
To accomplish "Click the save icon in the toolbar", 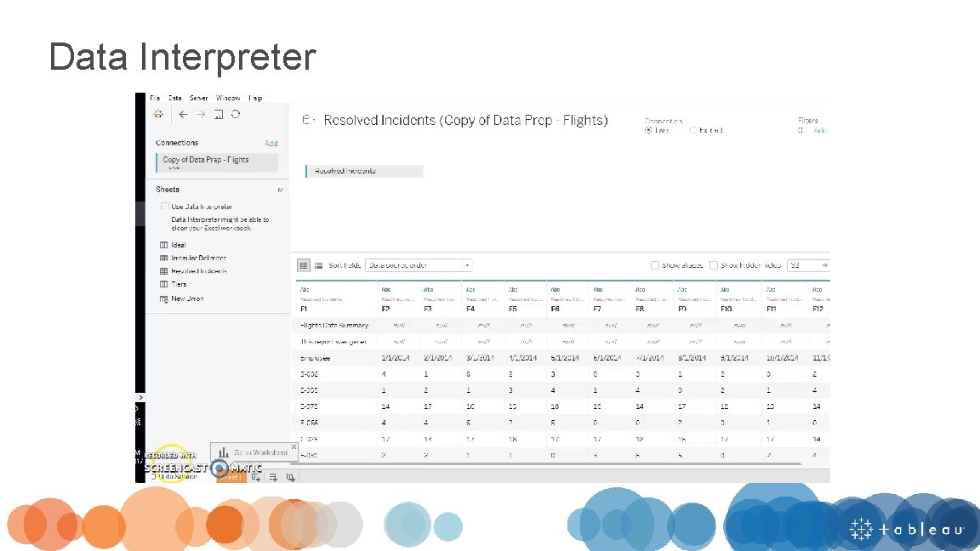I will (x=218, y=114).
